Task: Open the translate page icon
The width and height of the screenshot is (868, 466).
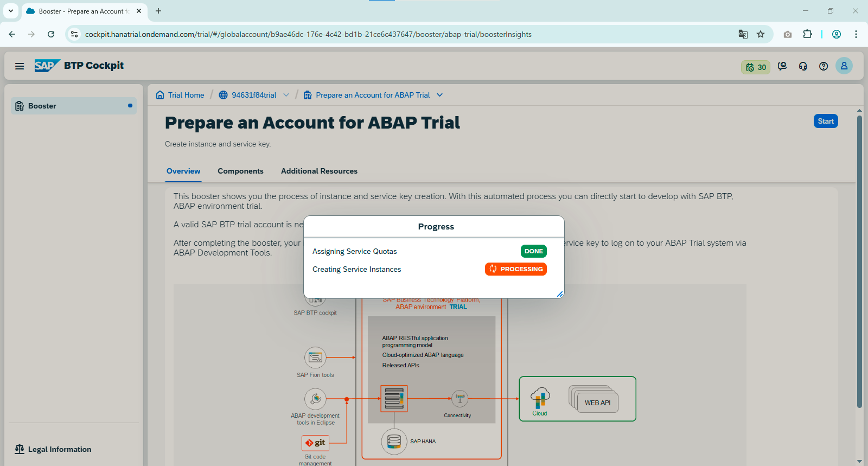Action: pos(743,34)
